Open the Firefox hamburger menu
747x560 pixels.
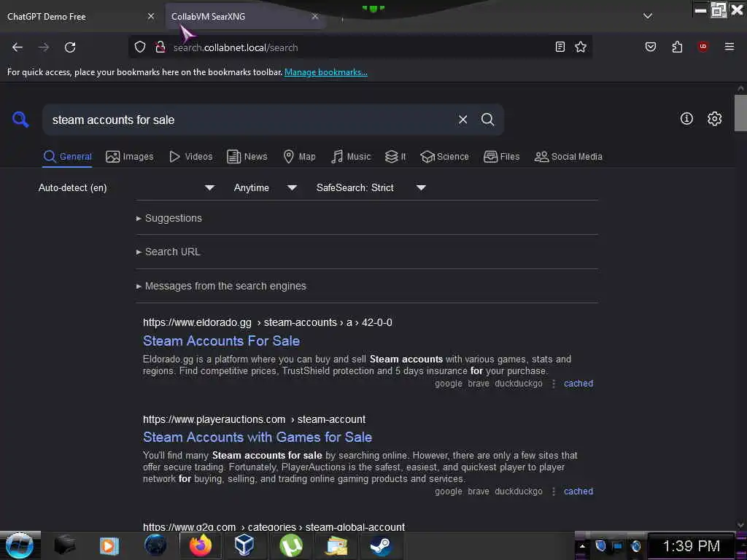click(x=729, y=47)
